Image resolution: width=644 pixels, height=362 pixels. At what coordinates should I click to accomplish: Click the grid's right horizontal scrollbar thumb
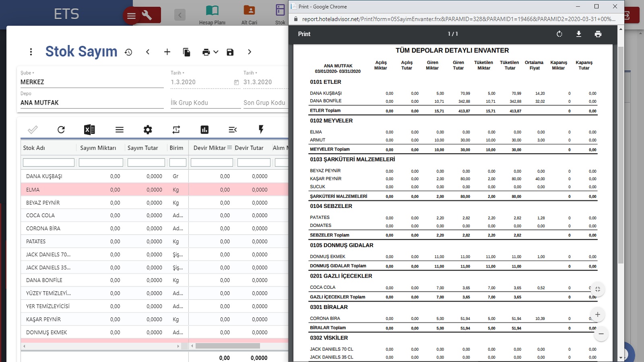pos(228,346)
